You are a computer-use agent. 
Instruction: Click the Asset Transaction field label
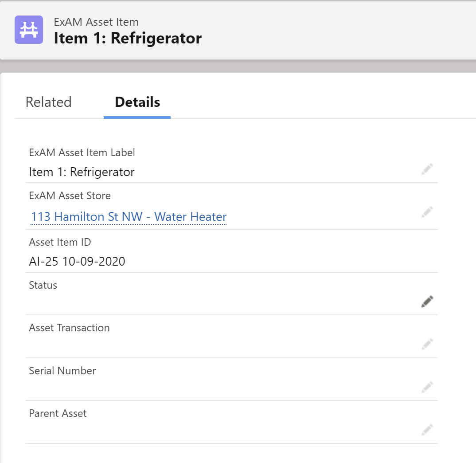[x=69, y=328]
